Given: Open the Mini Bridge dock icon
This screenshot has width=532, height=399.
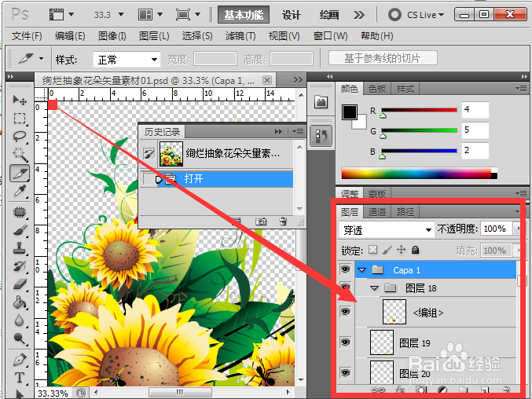Looking at the screenshot, I should click(x=321, y=102).
